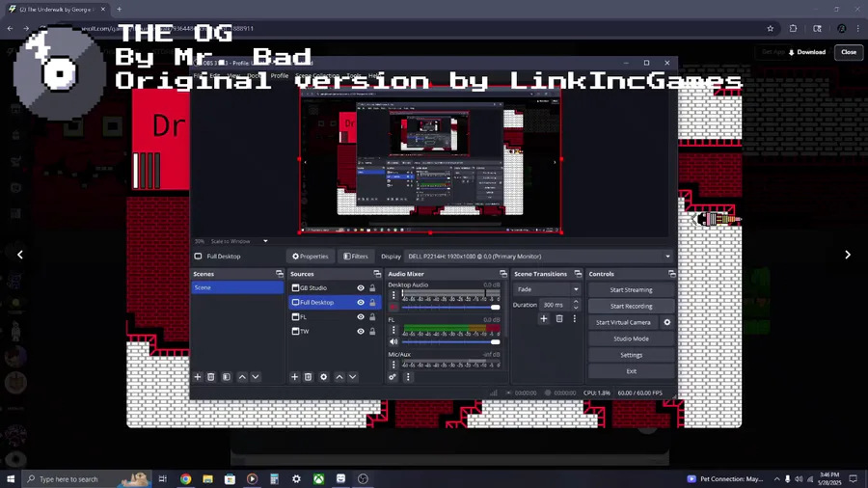
Task: Add a scene transition with plus icon
Action: click(544, 318)
